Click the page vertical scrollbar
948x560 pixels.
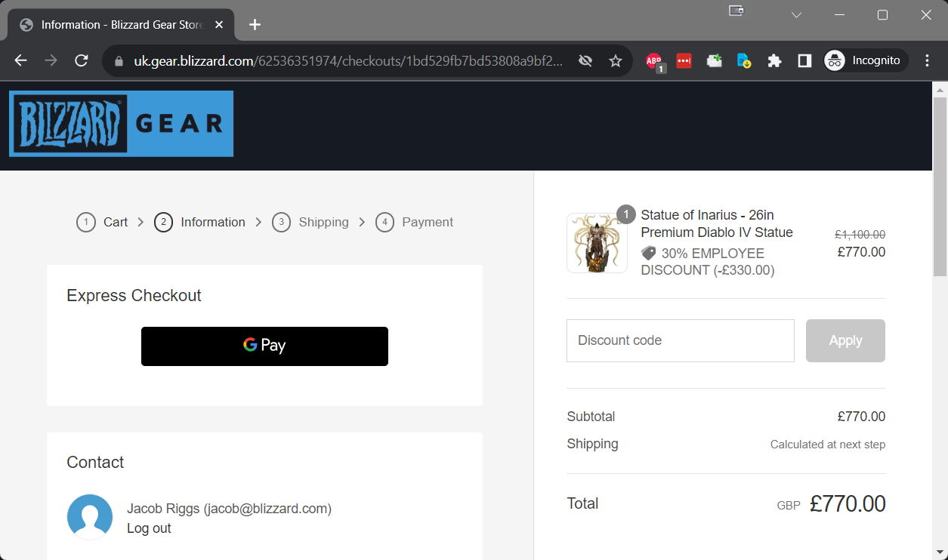[x=940, y=186]
